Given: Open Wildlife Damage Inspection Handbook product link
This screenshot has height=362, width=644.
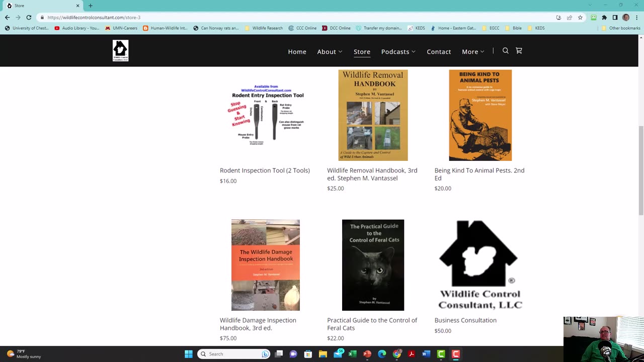Looking at the screenshot, I should [x=258, y=324].
